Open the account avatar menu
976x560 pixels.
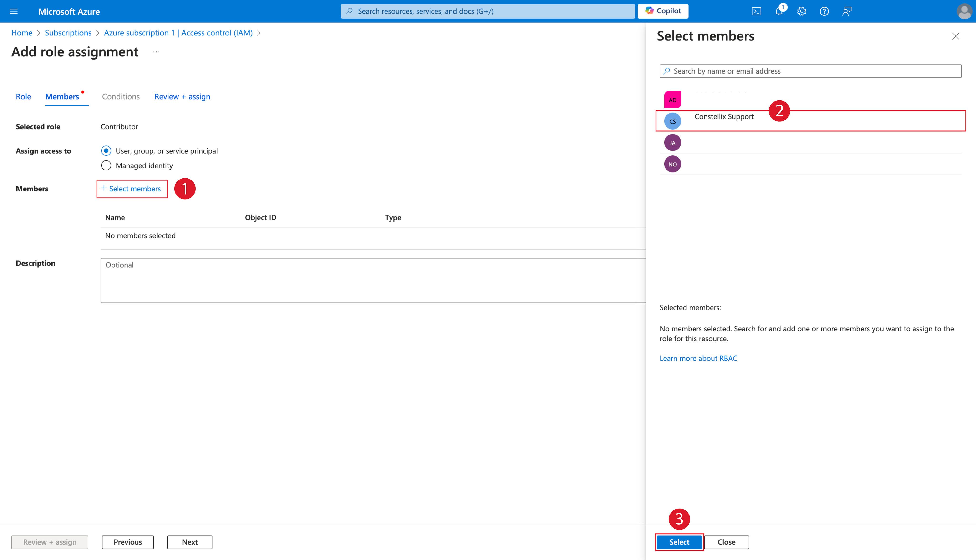click(964, 11)
